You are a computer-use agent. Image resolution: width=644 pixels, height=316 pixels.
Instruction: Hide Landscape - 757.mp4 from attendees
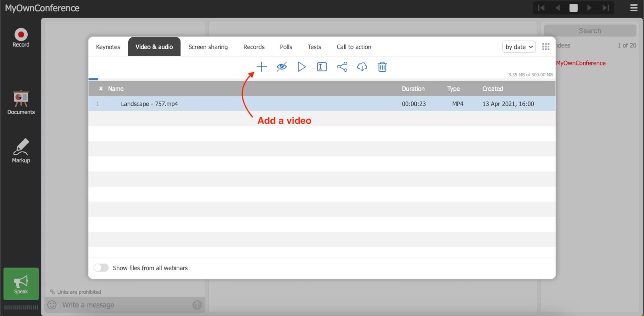[281, 67]
